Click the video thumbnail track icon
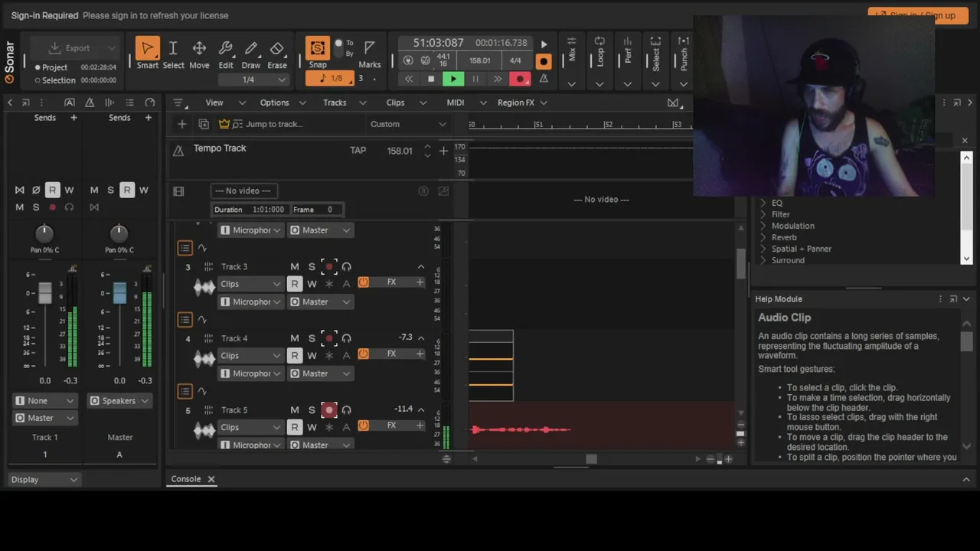The width and height of the screenshot is (980, 551). coord(178,191)
